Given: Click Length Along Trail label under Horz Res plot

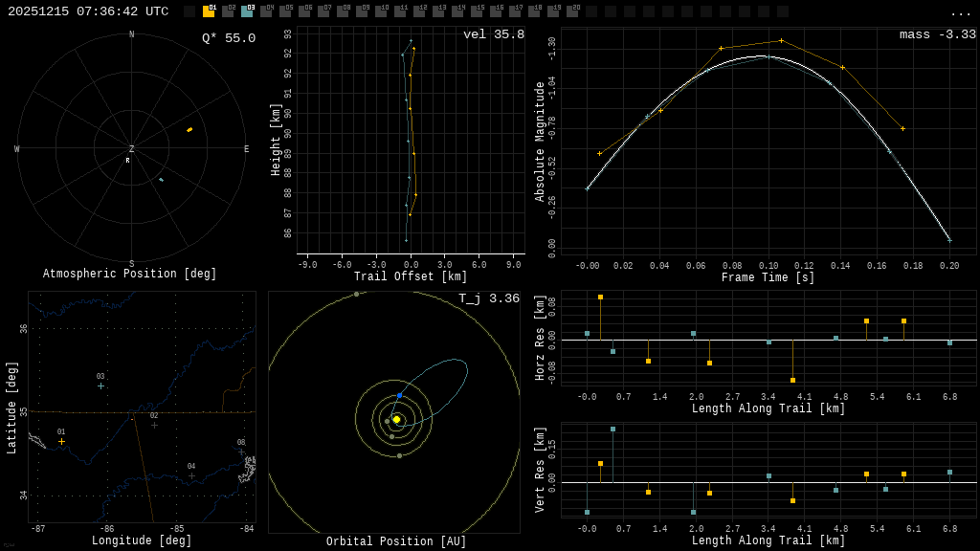Looking at the screenshot, I should (x=768, y=408).
